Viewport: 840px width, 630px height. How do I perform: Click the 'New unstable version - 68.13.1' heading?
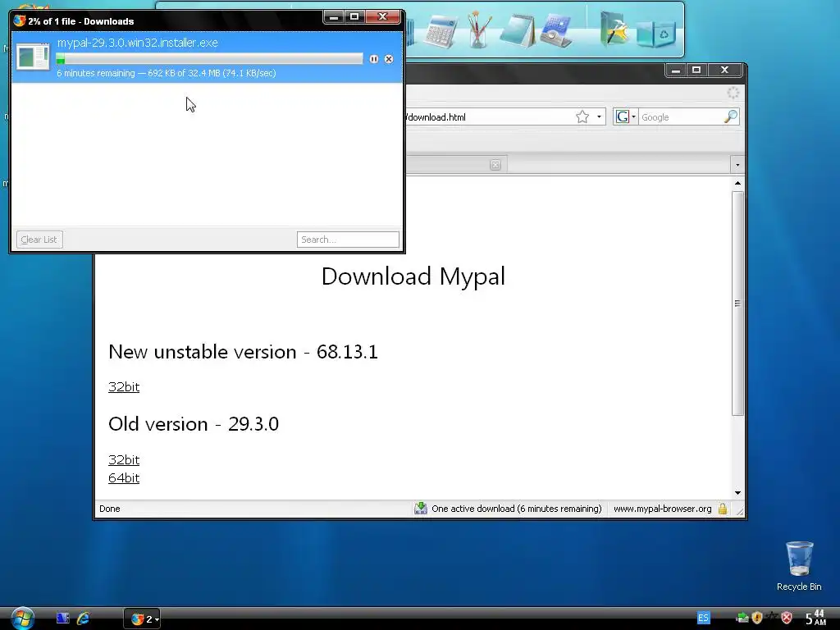pos(243,352)
